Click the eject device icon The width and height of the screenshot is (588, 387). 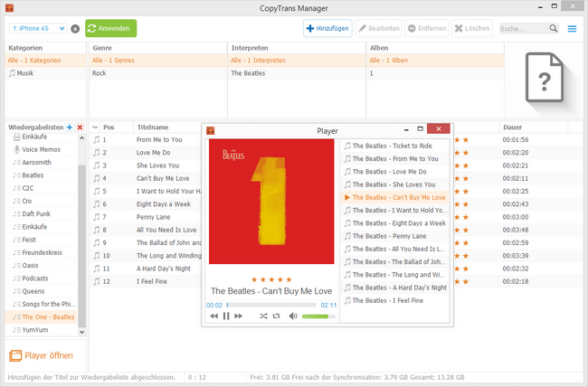click(75, 29)
